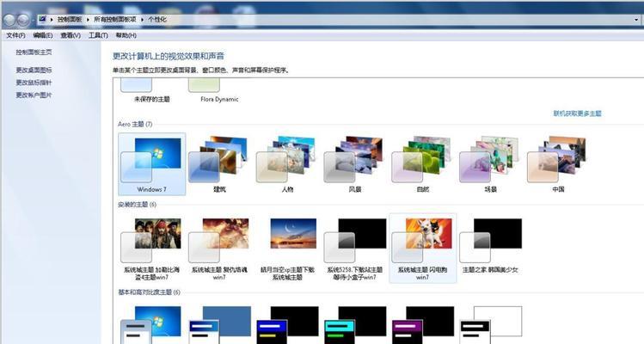This screenshot has height=344, width=644.
Task: Expand the arrow before 控制面板 breadcrumb
Action: coord(52,19)
